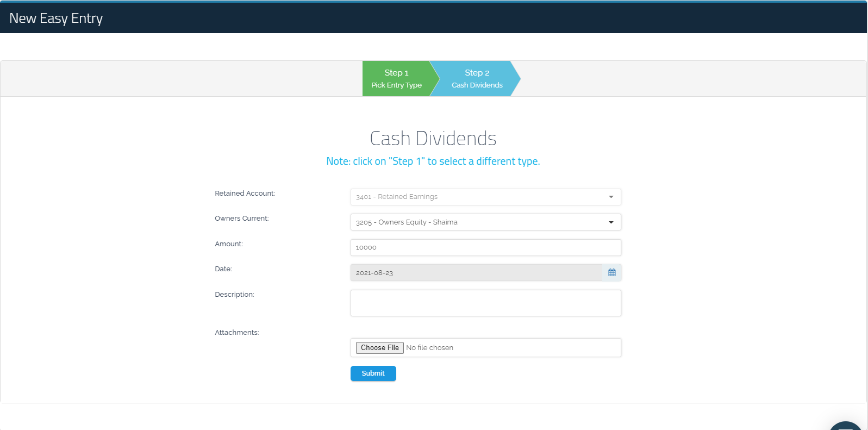Click the Retained Account label
The height and width of the screenshot is (430, 868).
(245, 194)
